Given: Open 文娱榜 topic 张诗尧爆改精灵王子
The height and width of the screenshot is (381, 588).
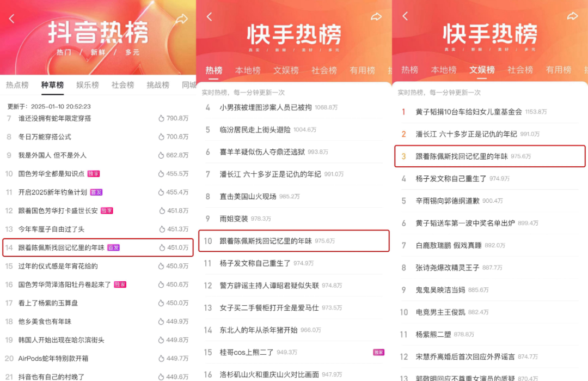Looking at the screenshot, I should (448, 268).
